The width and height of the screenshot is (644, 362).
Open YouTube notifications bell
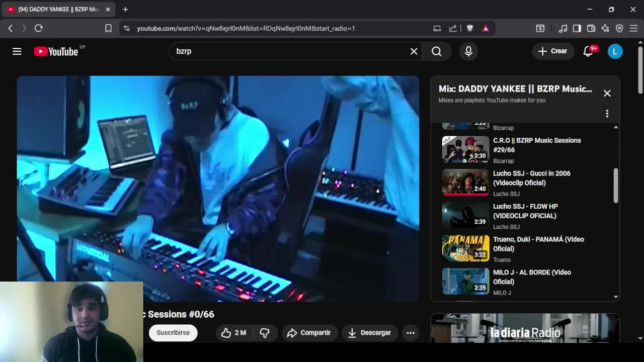(x=588, y=51)
